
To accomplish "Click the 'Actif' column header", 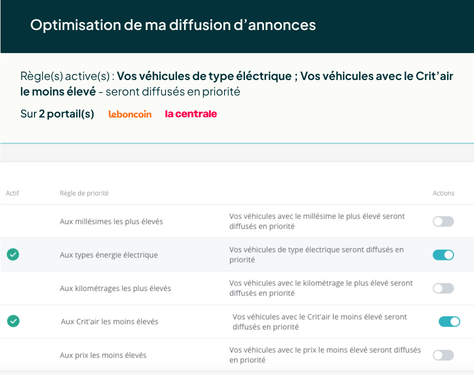I will [x=12, y=193].
